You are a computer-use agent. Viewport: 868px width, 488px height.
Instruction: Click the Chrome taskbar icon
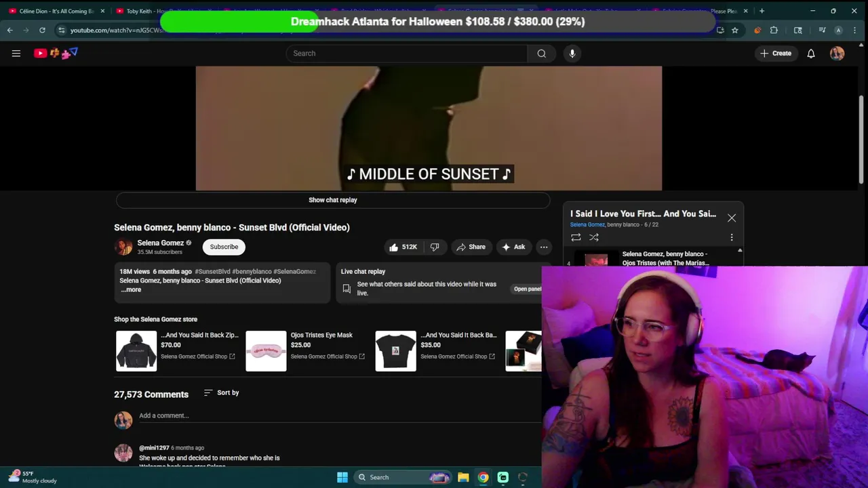tap(483, 477)
